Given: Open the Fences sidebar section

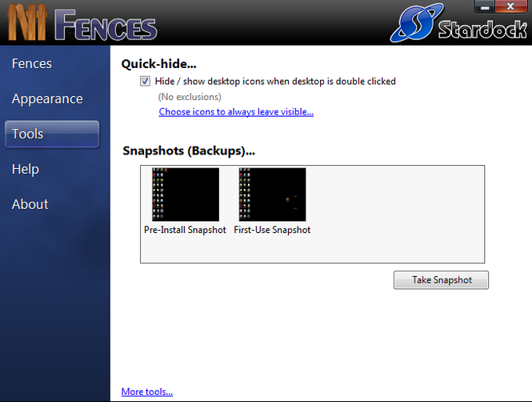Looking at the screenshot, I should coord(32,63).
